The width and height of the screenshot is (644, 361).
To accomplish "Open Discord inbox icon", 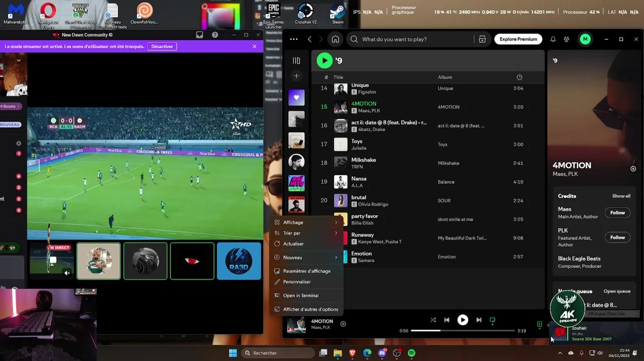I will [199, 35].
